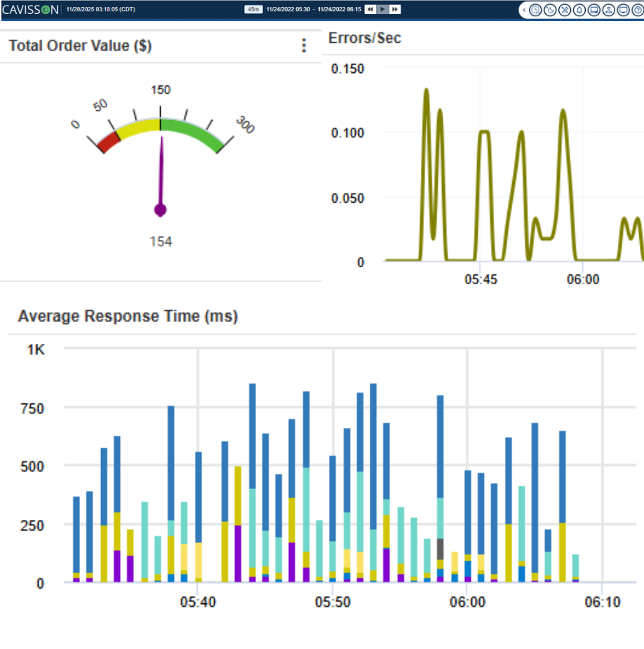Click the dashboard layout icon
Image resolution: width=644 pixels, height=649 pixels.
click(x=593, y=10)
